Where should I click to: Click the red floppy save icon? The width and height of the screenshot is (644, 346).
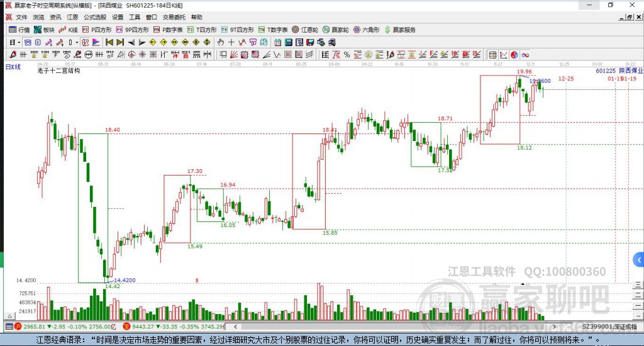310,42
